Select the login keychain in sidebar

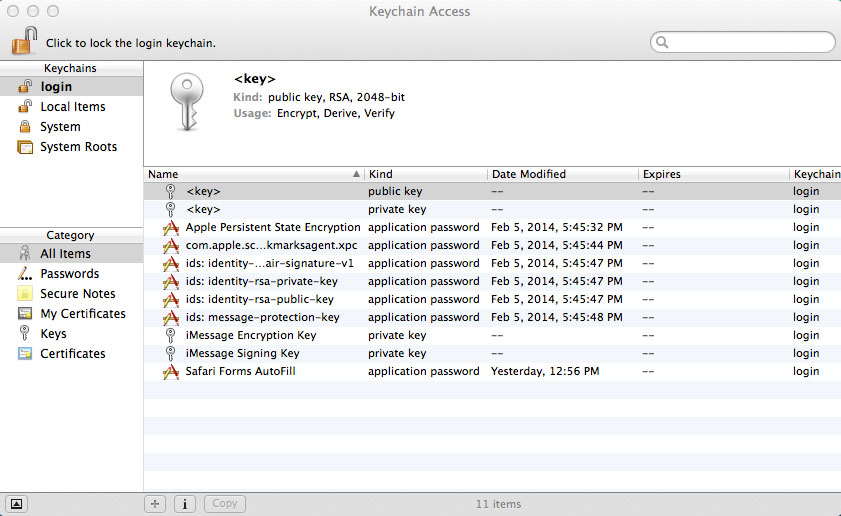71,86
